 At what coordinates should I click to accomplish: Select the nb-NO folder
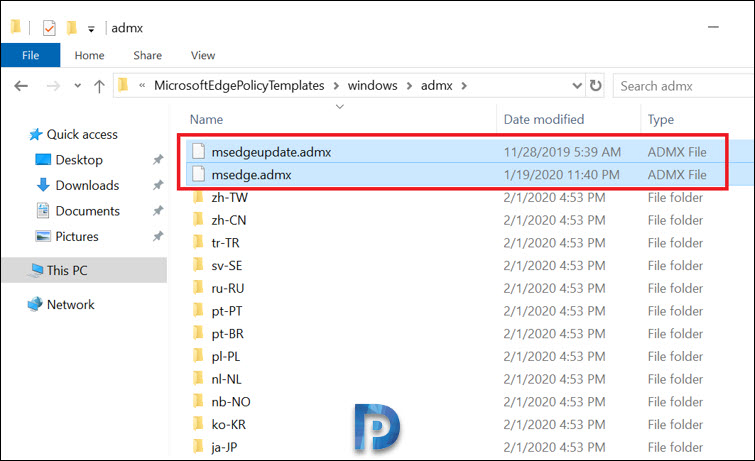click(231, 402)
